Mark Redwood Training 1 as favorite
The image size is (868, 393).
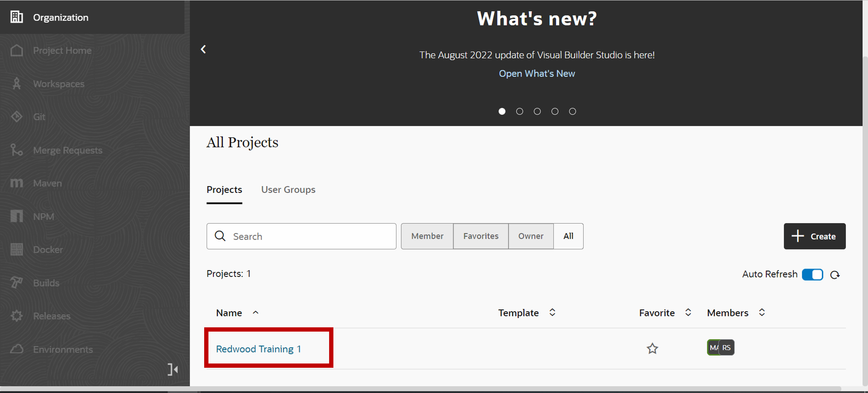coord(652,348)
